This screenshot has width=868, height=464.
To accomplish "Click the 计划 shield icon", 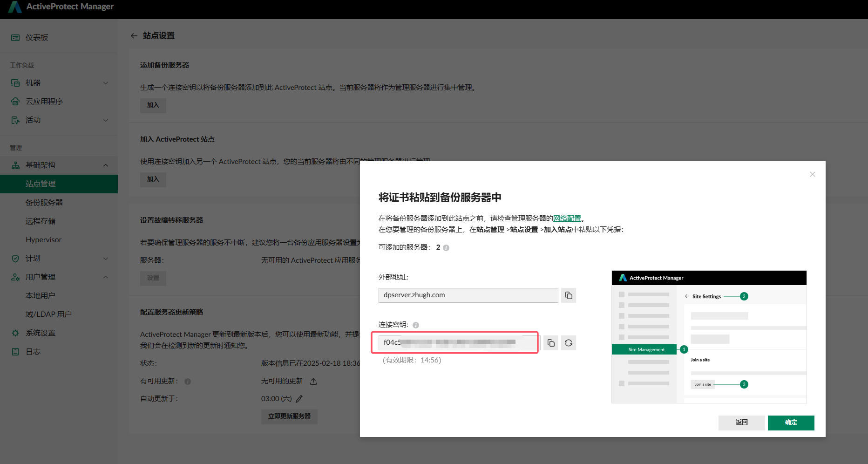I will click(x=15, y=258).
